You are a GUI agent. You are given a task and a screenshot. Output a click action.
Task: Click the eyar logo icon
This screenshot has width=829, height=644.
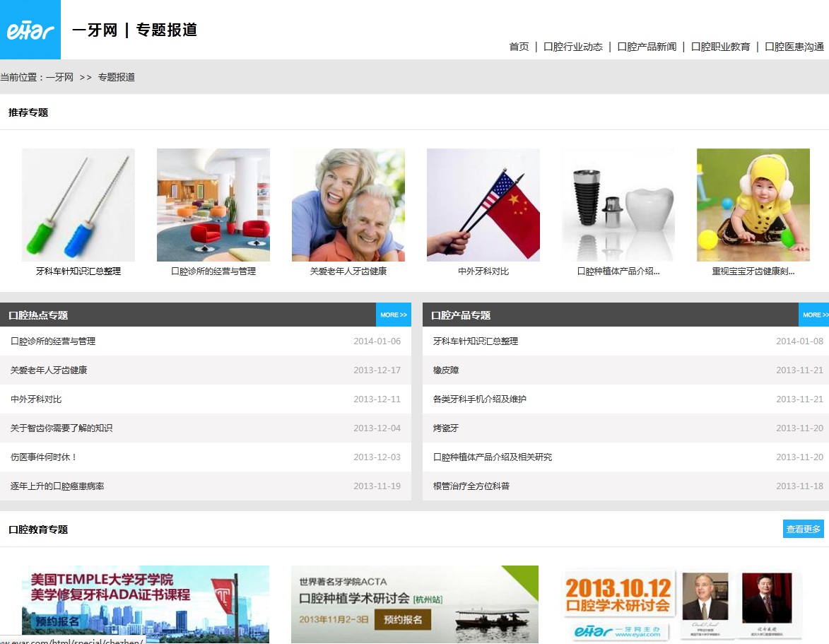[x=30, y=30]
